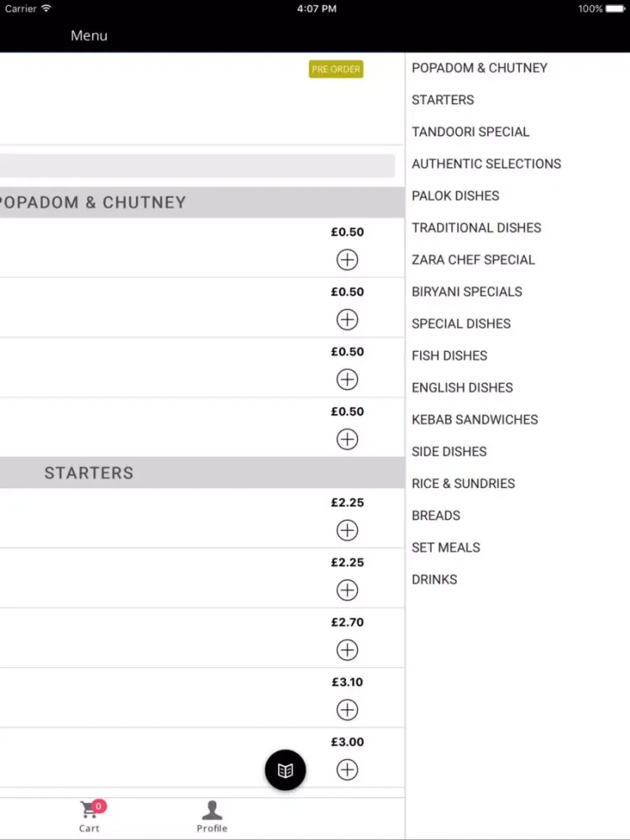Open the floating menu book icon
Screen dimensions: 630x840
coord(285,769)
